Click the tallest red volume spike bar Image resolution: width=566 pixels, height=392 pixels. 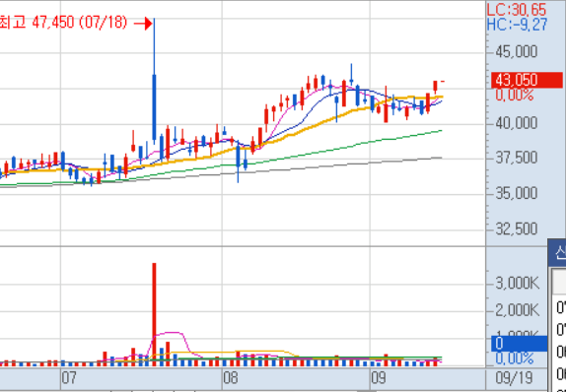(154, 314)
